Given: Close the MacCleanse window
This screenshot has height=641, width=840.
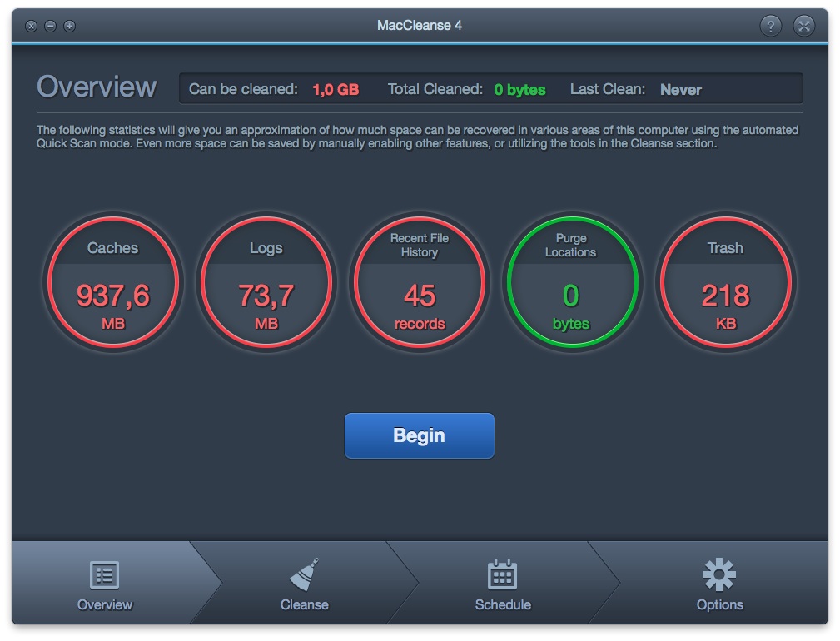Looking at the screenshot, I should [31, 26].
